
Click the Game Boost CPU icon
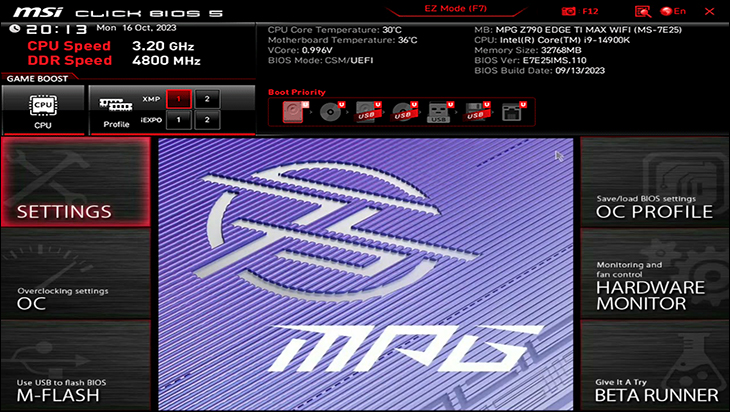click(x=43, y=106)
